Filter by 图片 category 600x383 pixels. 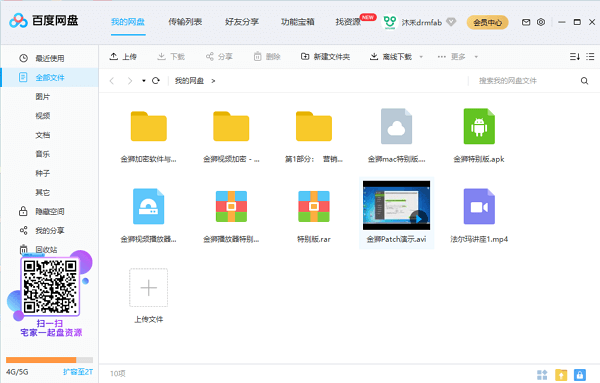(42, 96)
